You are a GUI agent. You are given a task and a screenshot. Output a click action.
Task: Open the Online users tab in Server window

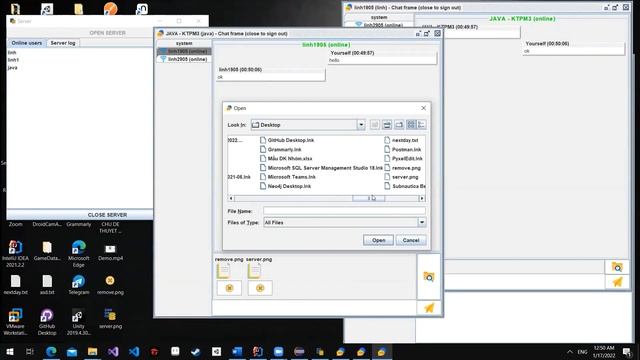click(27, 43)
